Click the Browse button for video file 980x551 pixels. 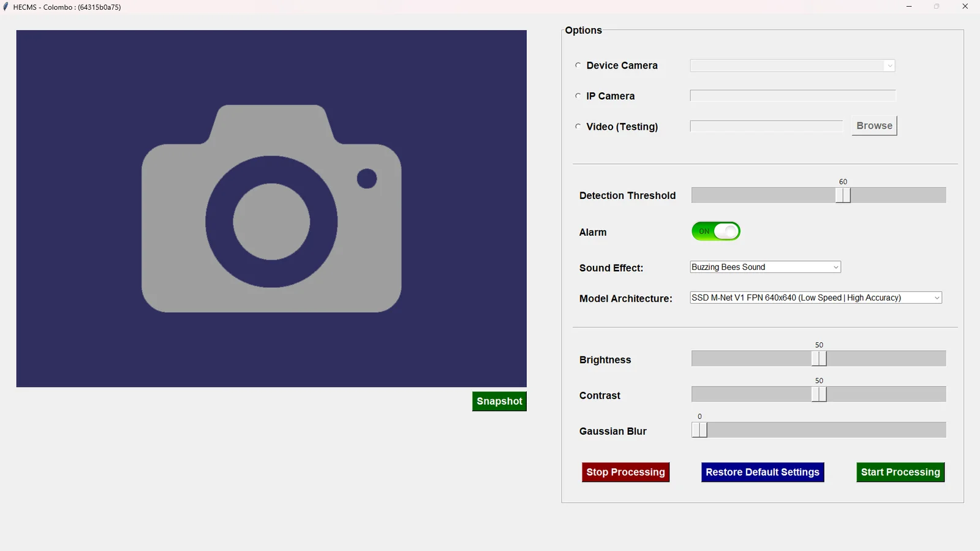tap(874, 126)
